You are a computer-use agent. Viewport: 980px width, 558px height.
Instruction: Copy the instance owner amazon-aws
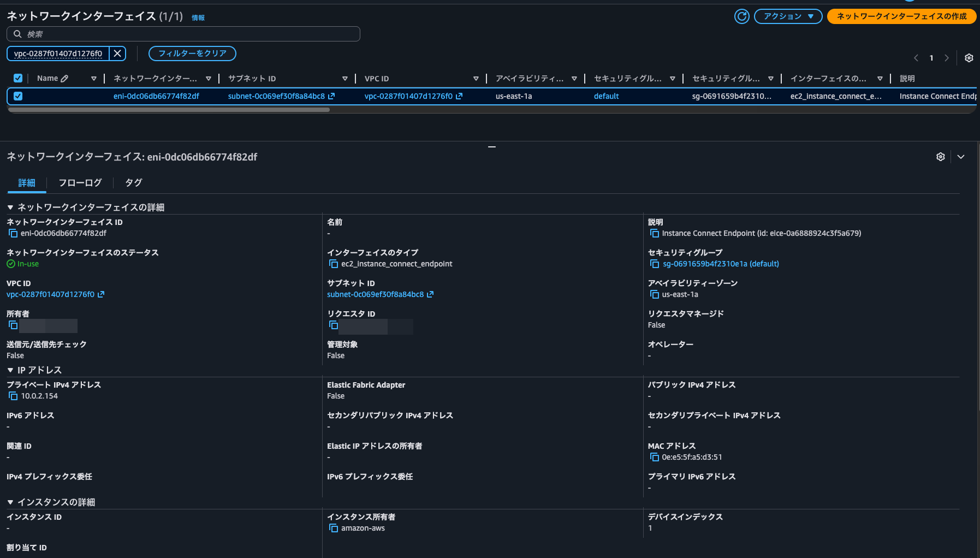pyautogui.click(x=334, y=528)
